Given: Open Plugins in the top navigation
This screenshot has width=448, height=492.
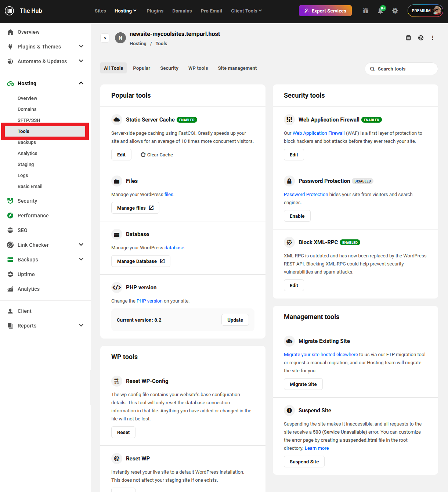Looking at the screenshot, I should tap(155, 11).
